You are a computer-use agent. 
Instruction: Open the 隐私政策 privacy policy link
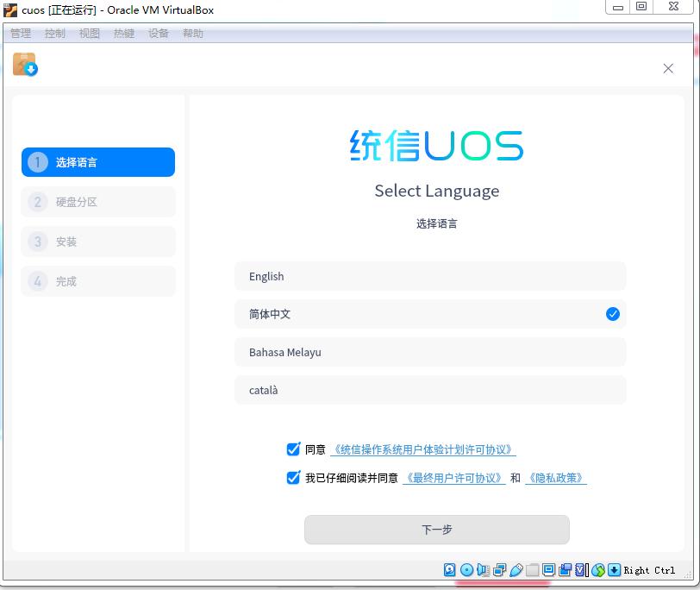point(556,478)
